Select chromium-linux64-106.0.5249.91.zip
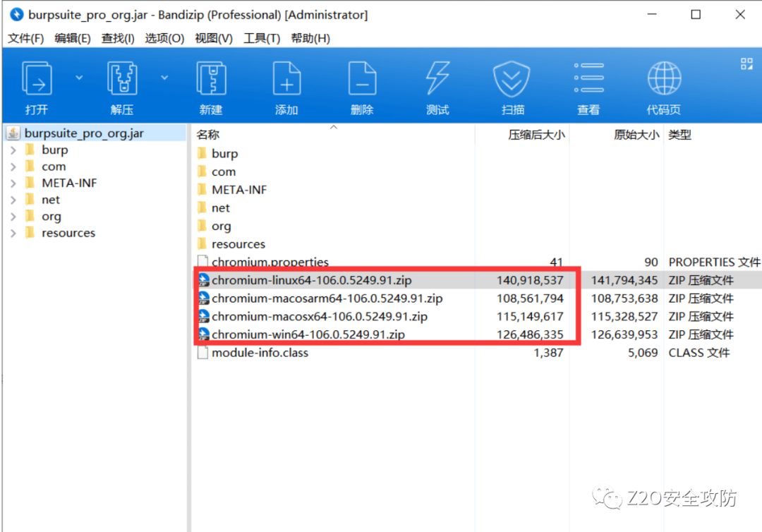Viewport: 762px width, 532px height. point(312,280)
